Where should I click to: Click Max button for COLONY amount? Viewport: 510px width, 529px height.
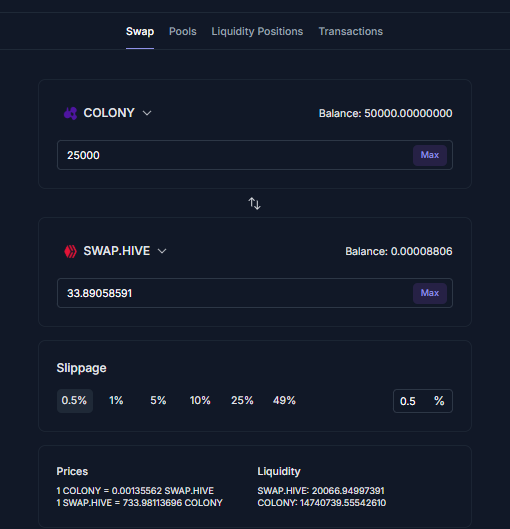click(x=430, y=155)
